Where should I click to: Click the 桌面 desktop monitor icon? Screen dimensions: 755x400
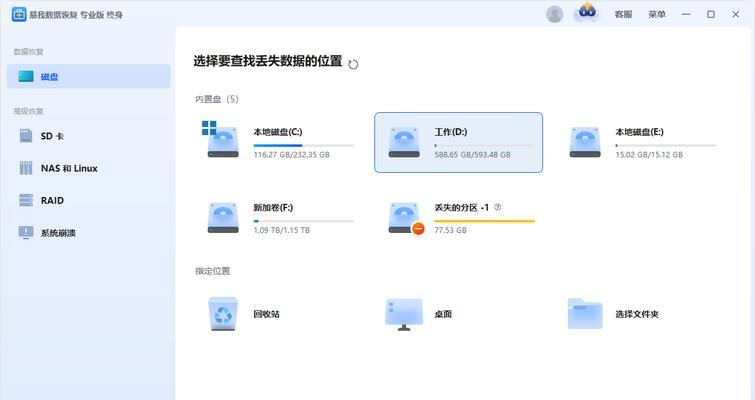404,314
